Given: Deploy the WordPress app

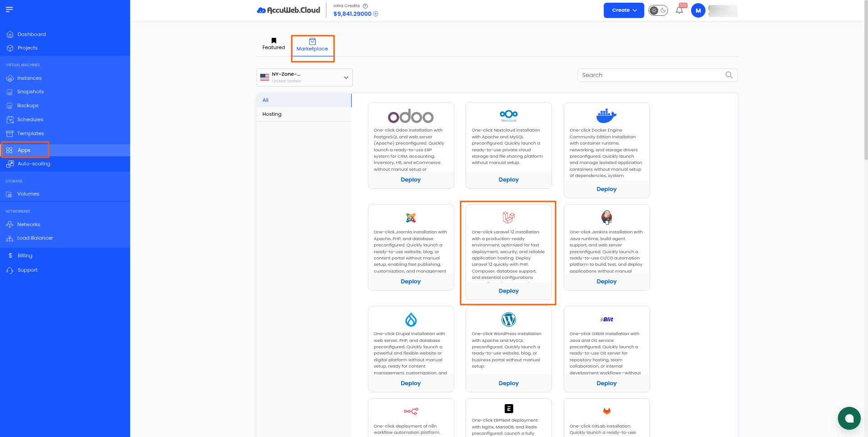Looking at the screenshot, I should [x=509, y=383].
